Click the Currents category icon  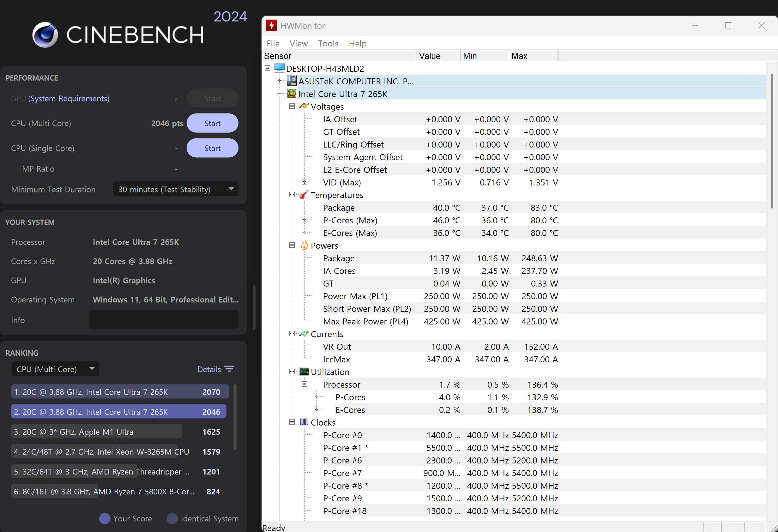(x=304, y=334)
